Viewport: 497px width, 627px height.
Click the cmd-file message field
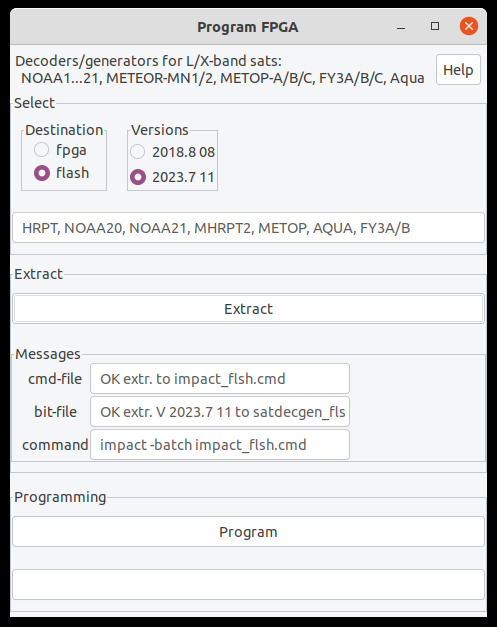[x=220, y=379]
